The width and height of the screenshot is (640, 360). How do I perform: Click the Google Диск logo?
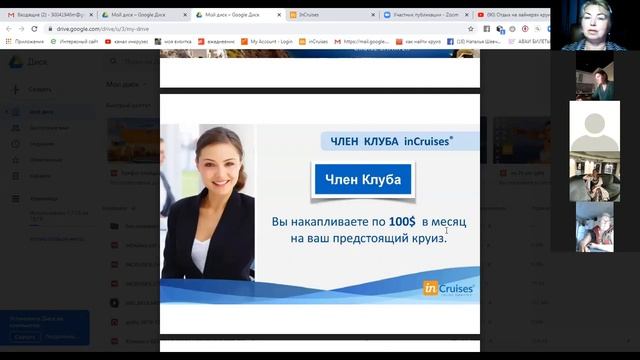point(28,62)
